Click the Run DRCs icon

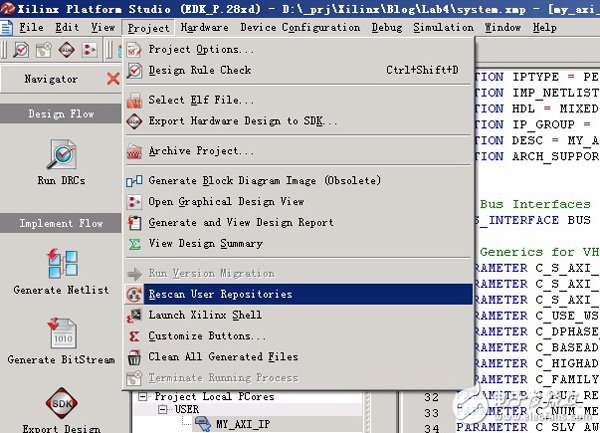[x=60, y=158]
